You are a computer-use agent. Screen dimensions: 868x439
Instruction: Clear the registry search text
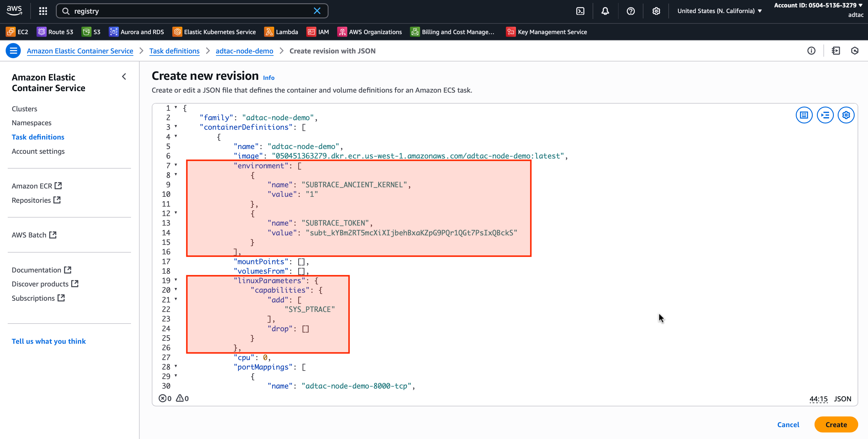[317, 11]
